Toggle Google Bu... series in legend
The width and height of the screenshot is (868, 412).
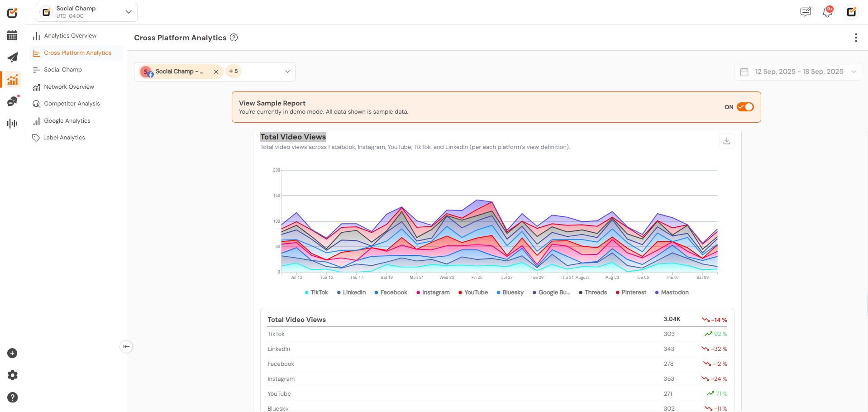(551, 292)
